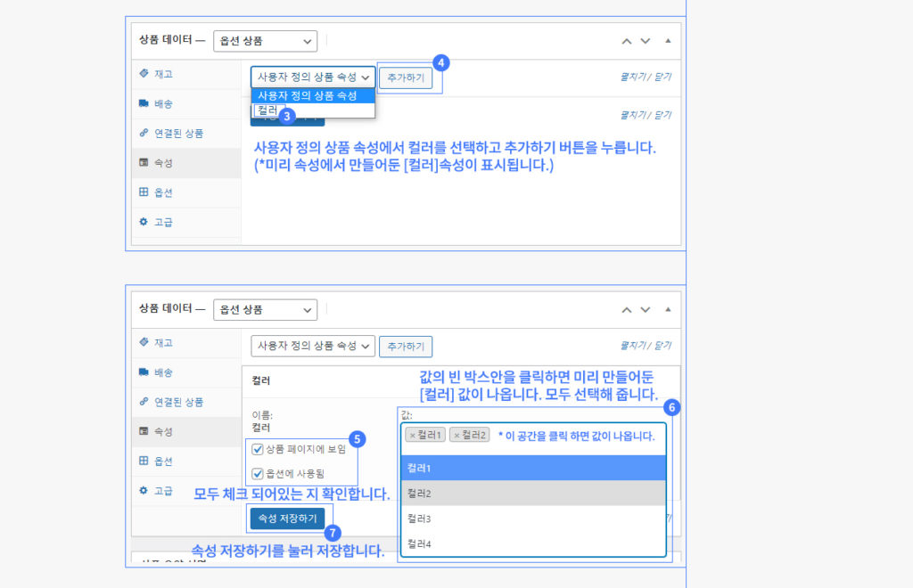Collapse the panel using the triangle icon

pos(668,40)
